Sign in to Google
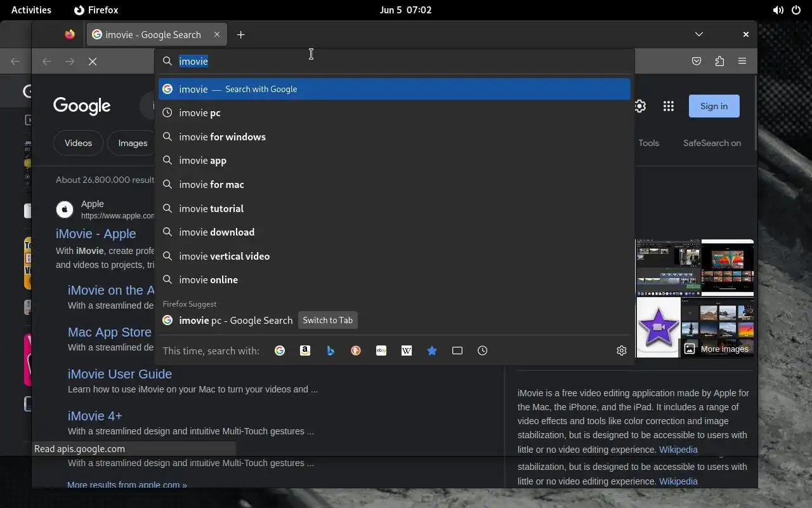The width and height of the screenshot is (812, 508). pyautogui.click(x=714, y=106)
